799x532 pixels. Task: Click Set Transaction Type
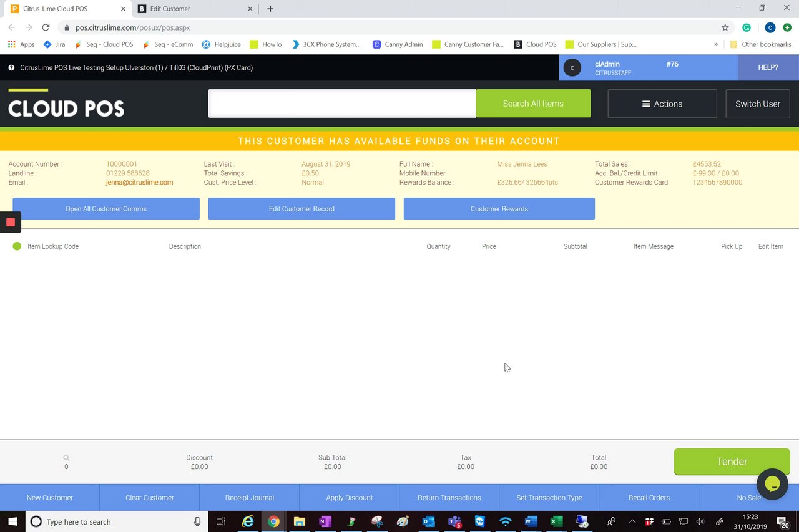pyautogui.click(x=549, y=498)
